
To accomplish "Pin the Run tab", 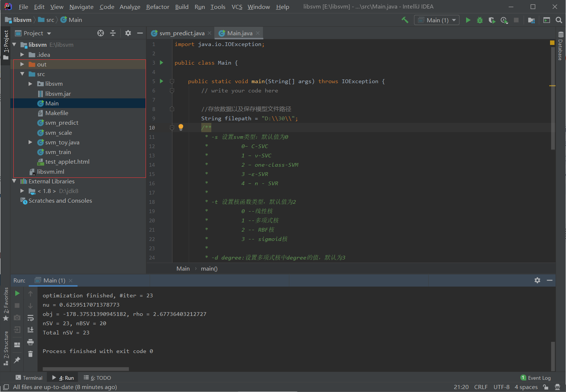I will (x=17, y=360).
